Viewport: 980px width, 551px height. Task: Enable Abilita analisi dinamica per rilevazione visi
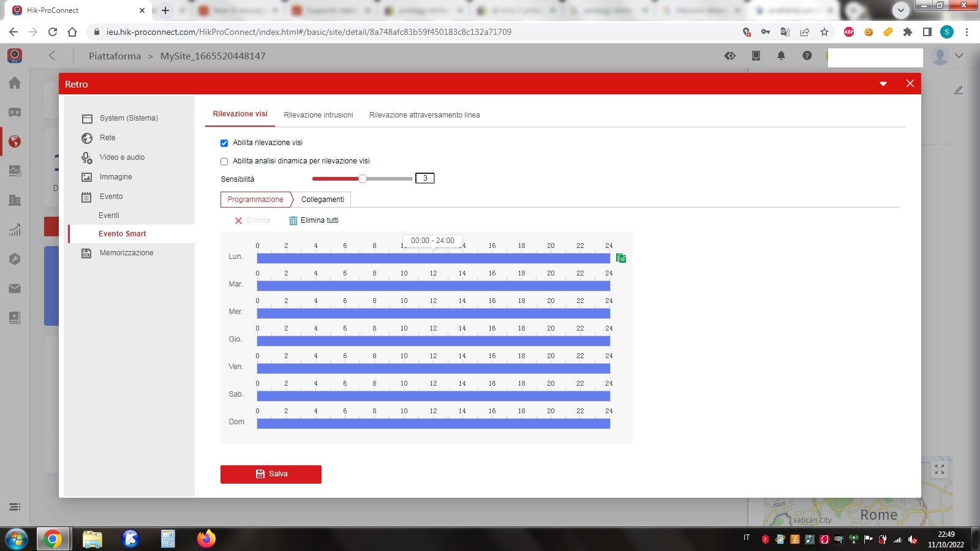[x=224, y=162]
